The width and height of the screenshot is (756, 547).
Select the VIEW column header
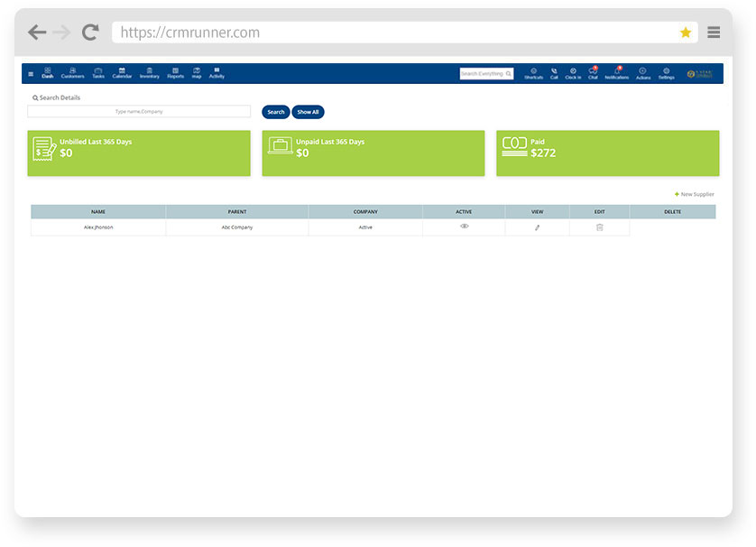coord(537,212)
